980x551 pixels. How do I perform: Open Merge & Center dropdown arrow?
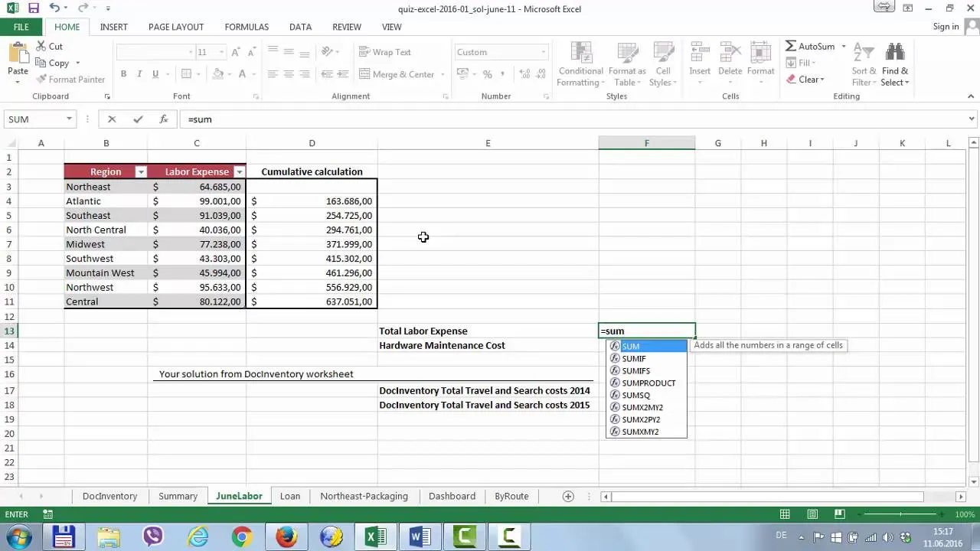click(443, 74)
